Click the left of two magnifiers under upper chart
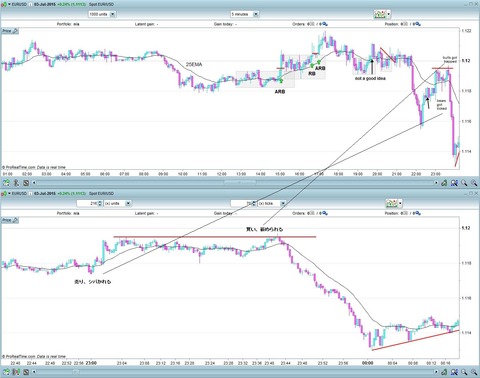Screen dimensions: 480x378 [x=464, y=183]
